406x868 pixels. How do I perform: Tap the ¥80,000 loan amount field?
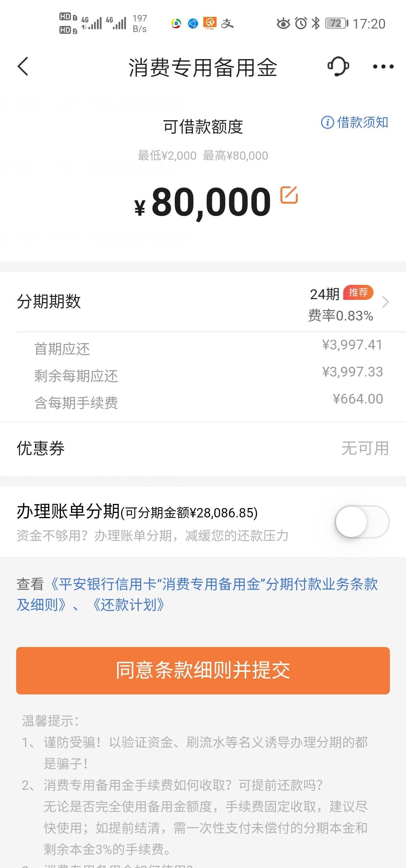tap(203, 202)
